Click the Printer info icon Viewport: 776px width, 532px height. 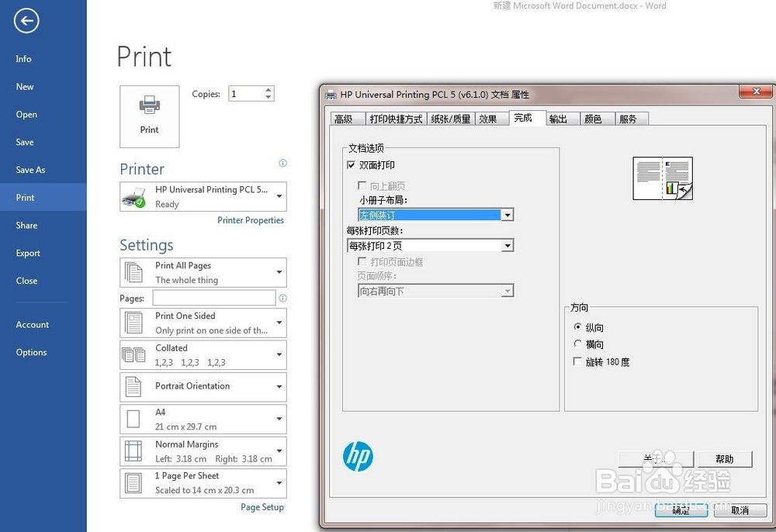[282, 163]
